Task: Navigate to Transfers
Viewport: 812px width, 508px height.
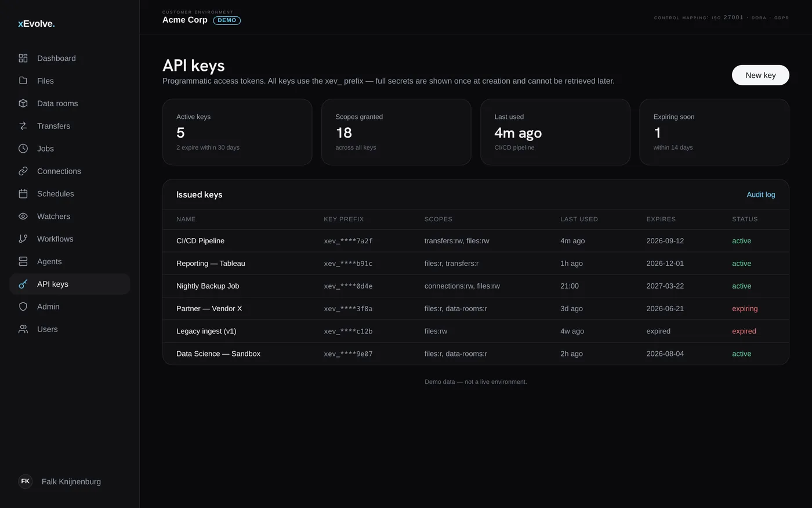Action: [x=70, y=126]
